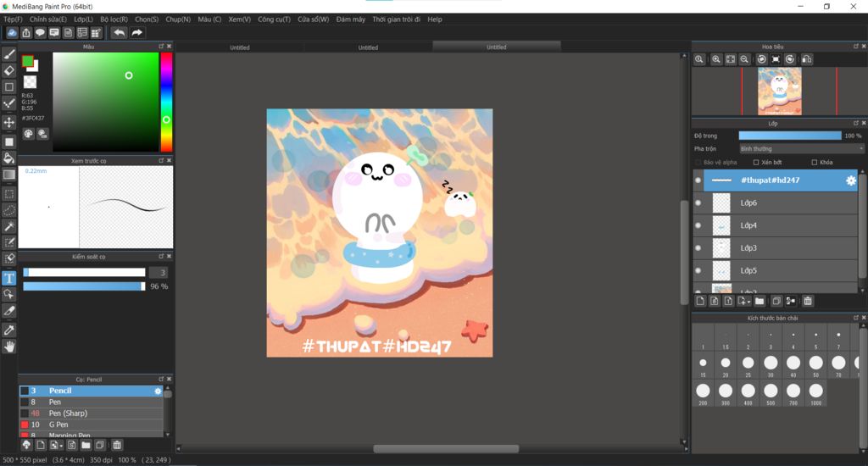Click the Undo arrow in toolbar

point(119,33)
